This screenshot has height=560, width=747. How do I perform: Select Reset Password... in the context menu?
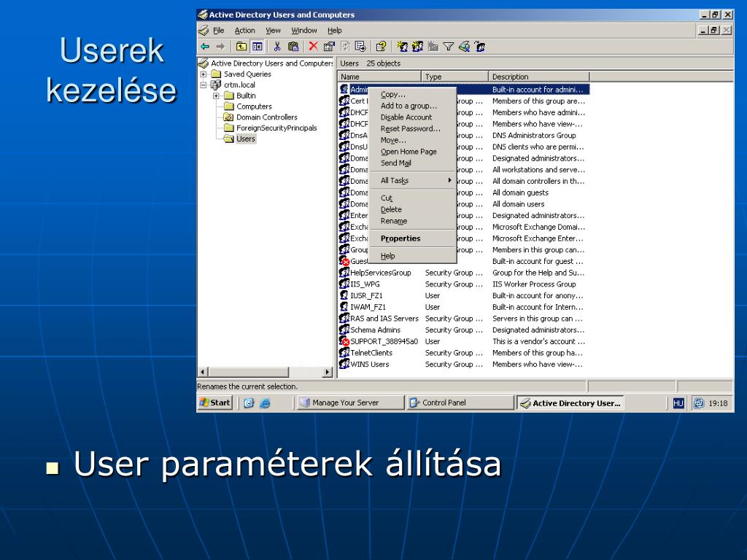point(412,128)
